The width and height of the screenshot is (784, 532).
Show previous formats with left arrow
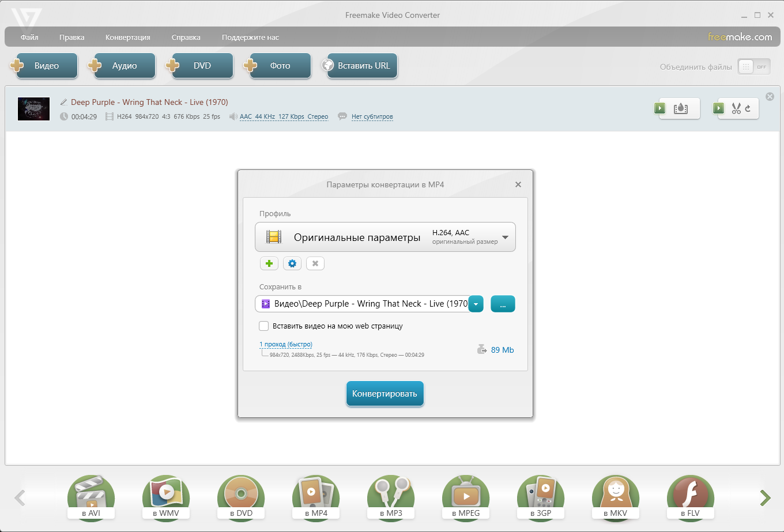20,497
